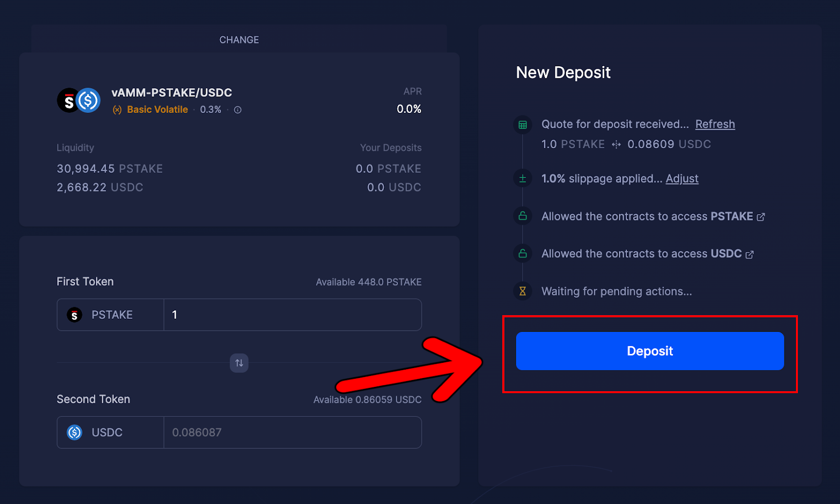Click the swap tokens arrows icon
Viewport: 840px width, 504px height.
[239, 363]
